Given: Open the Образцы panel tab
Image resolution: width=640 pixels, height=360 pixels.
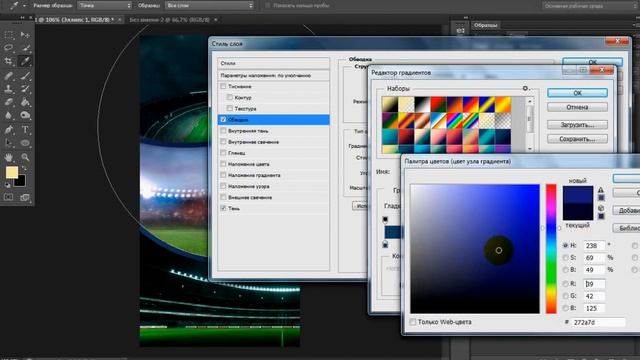Looking at the screenshot, I should pos(486,25).
